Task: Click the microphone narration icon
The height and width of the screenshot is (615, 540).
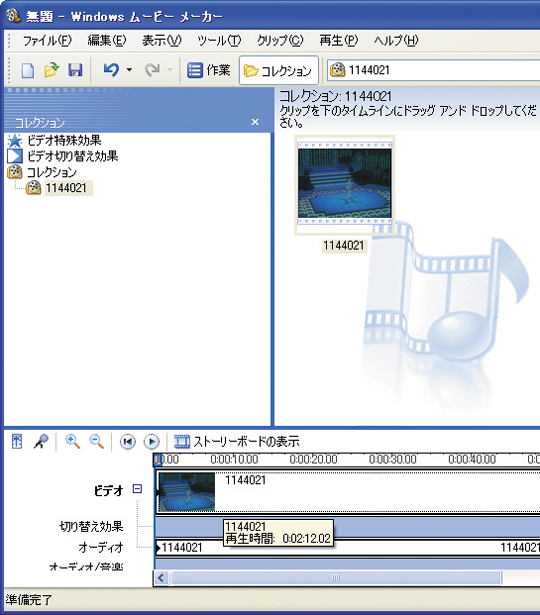Action: tap(41, 442)
